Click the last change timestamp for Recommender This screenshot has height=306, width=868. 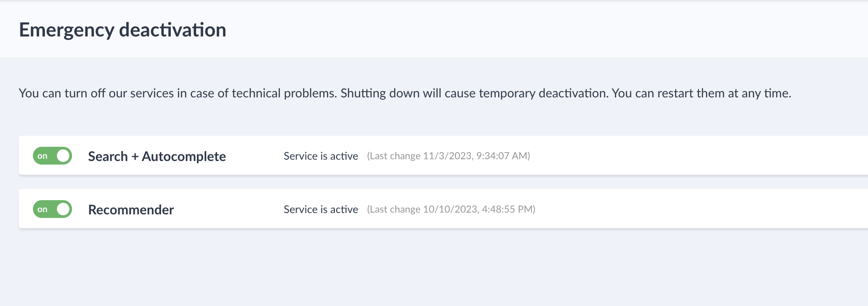[x=451, y=209]
